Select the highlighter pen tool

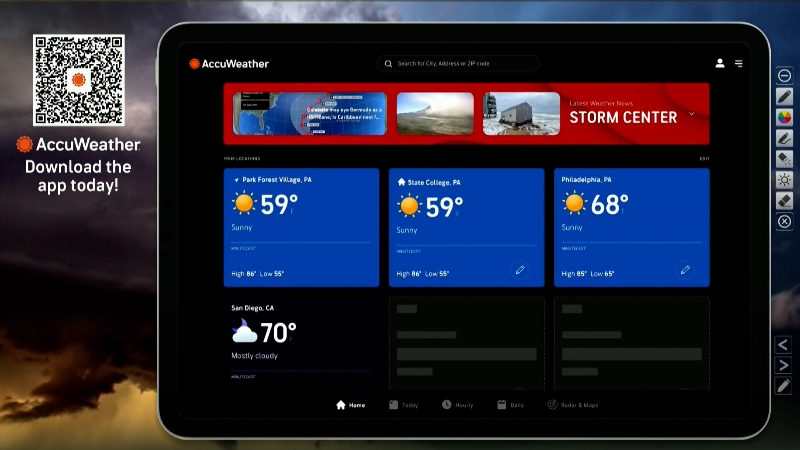pos(784,138)
